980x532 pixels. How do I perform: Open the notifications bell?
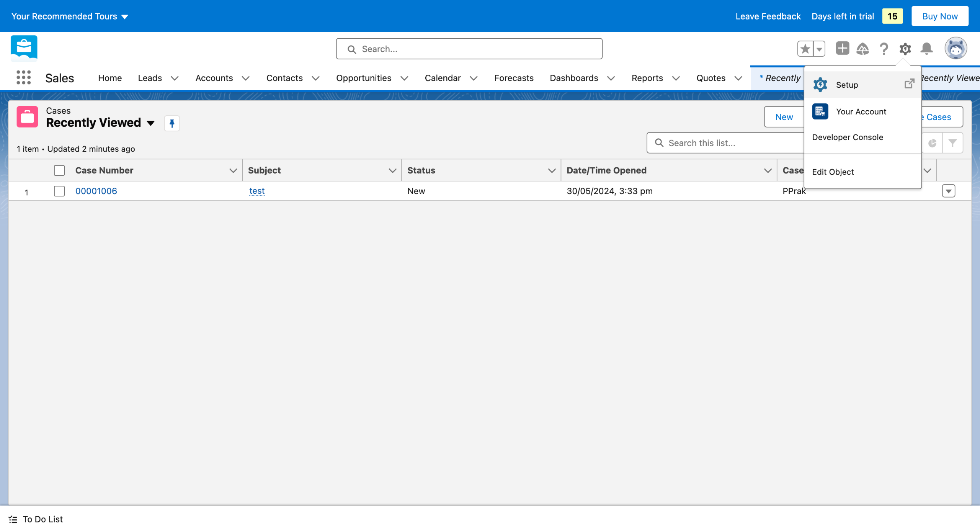pyautogui.click(x=926, y=49)
